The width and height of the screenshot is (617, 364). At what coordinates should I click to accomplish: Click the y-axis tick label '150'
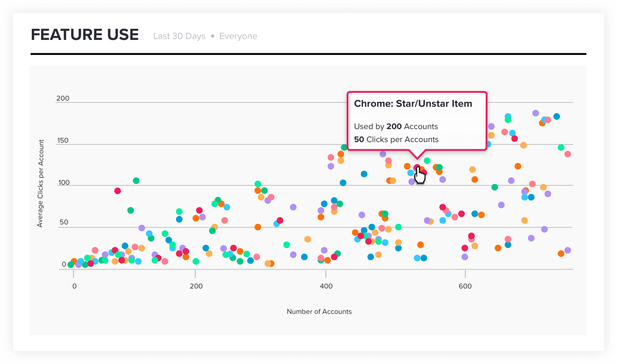tap(63, 140)
